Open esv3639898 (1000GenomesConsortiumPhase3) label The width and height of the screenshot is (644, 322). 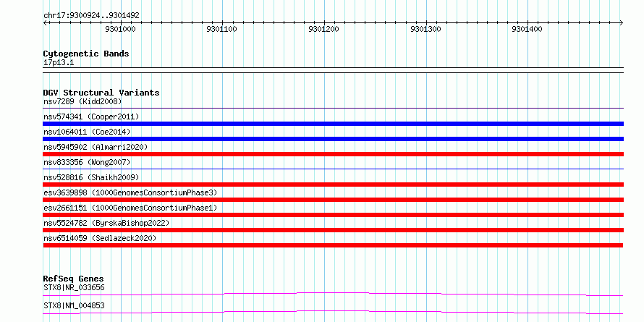click(130, 192)
